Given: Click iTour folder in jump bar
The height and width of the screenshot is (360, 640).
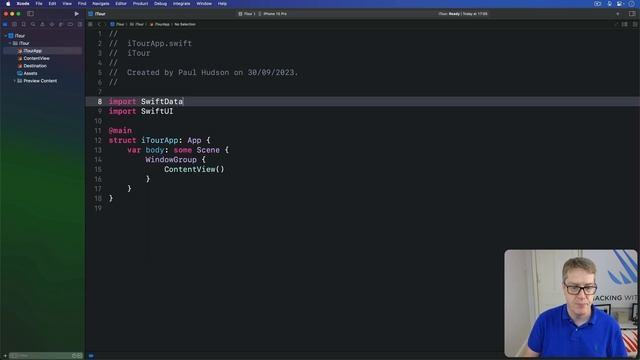Looking at the screenshot, I should [x=137, y=24].
